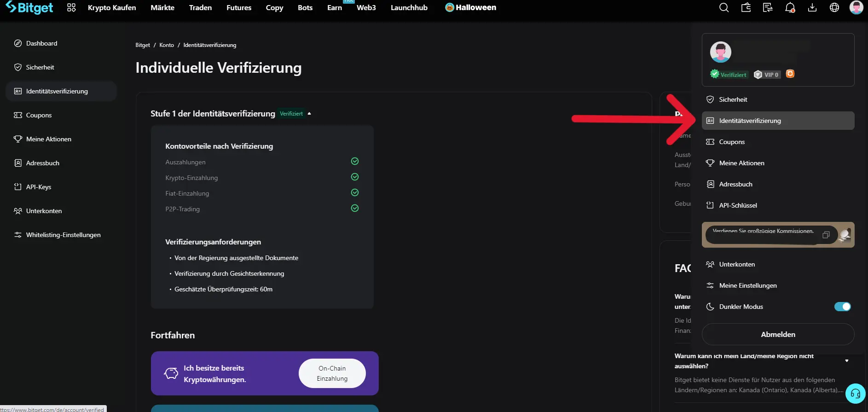
Task: Click the profile avatar in top bar
Action: tap(856, 7)
